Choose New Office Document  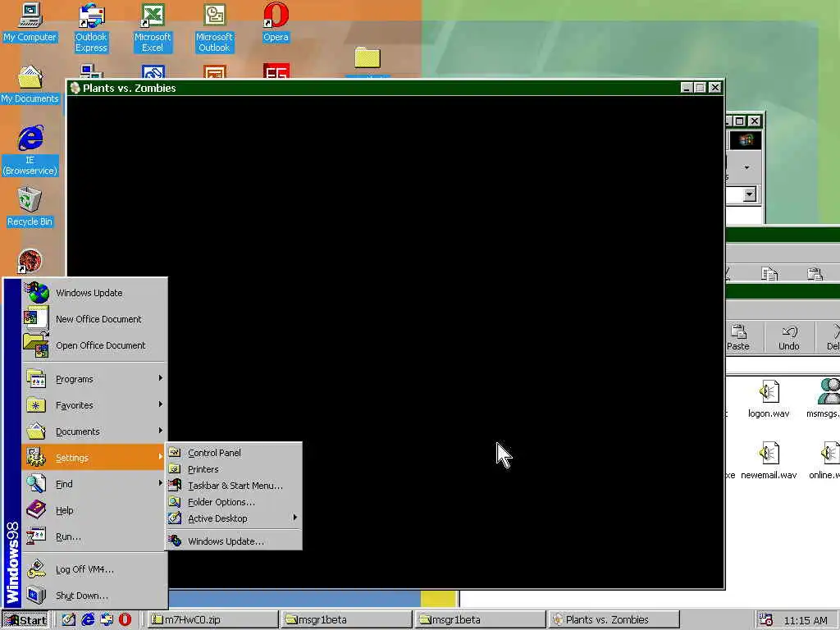[94, 319]
